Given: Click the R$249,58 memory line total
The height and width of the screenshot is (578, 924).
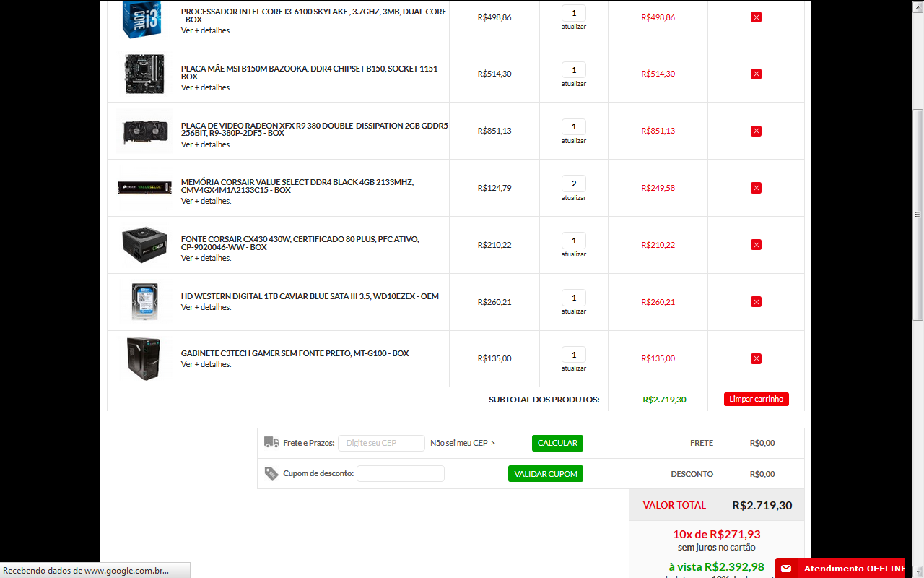Looking at the screenshot, I should pos(658,188).
